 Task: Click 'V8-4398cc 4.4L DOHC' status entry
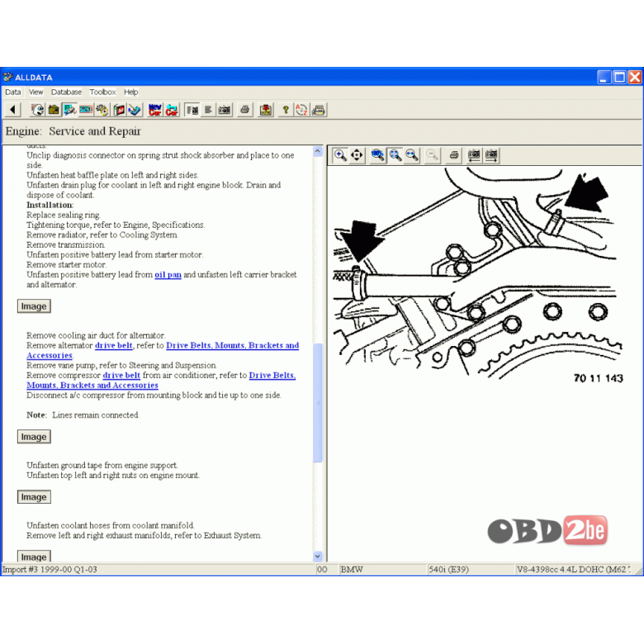[573, 570]
